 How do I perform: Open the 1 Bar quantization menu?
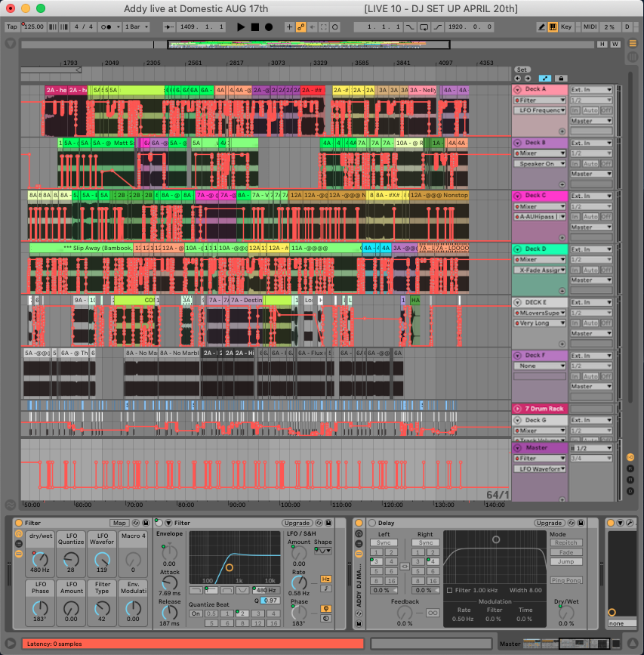pyautogui.click(x=137, y=26)
